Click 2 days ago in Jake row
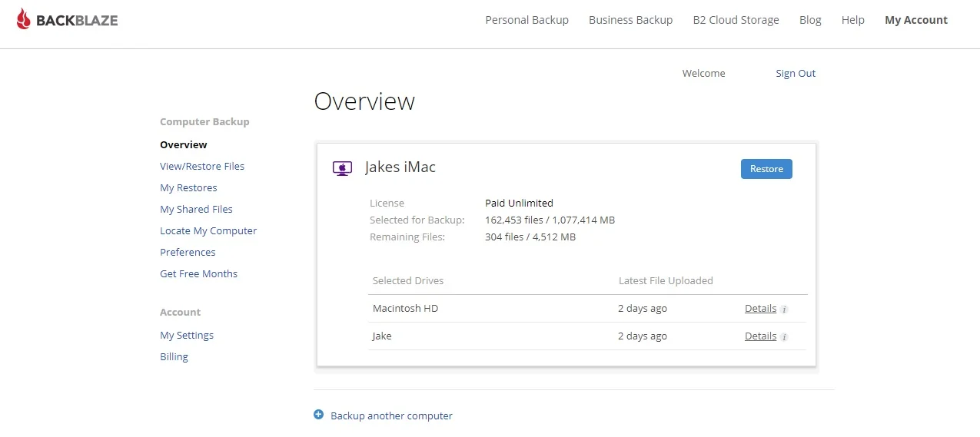Viewport: 980px width, 437px height. tap(643, 336)
